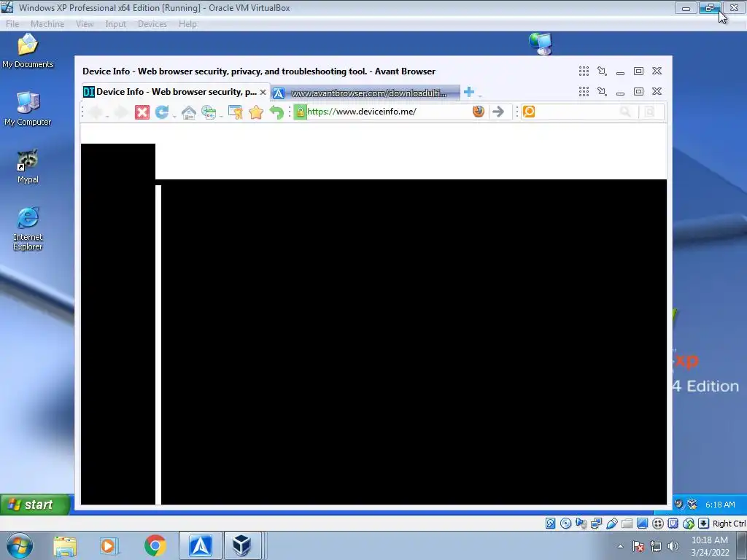
Task: Close the Device Info tab
Action: pyautogui.click(x=263, y=92)
